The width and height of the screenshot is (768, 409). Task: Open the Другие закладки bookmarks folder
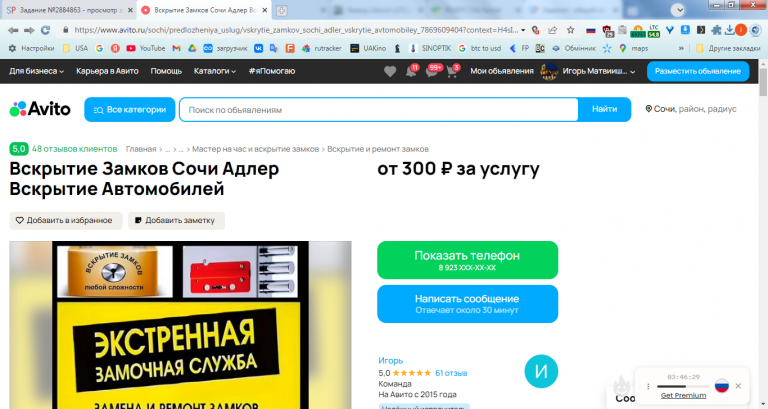click(728, 48)
